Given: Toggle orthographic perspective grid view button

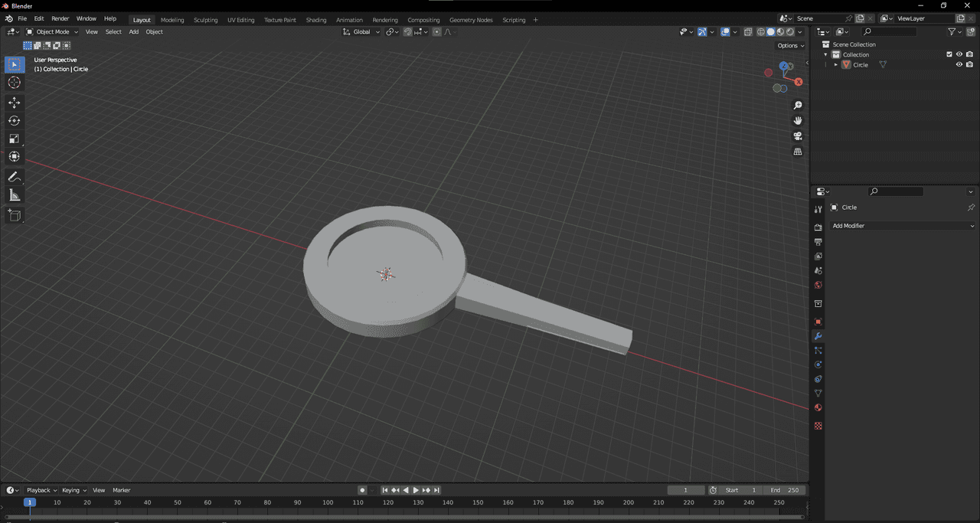Looking at the screenshot, I should [798, 152].
